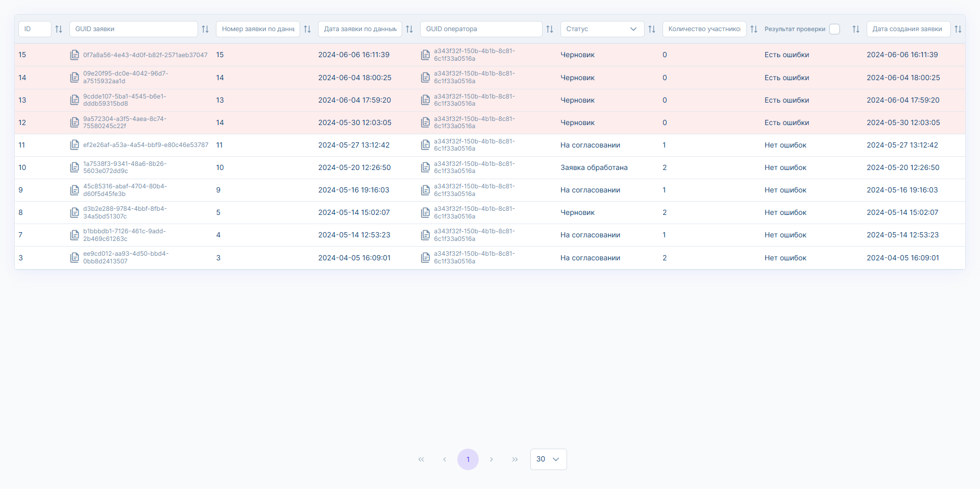Open the rows-per-page dropdown showing 30

(548, 459)
